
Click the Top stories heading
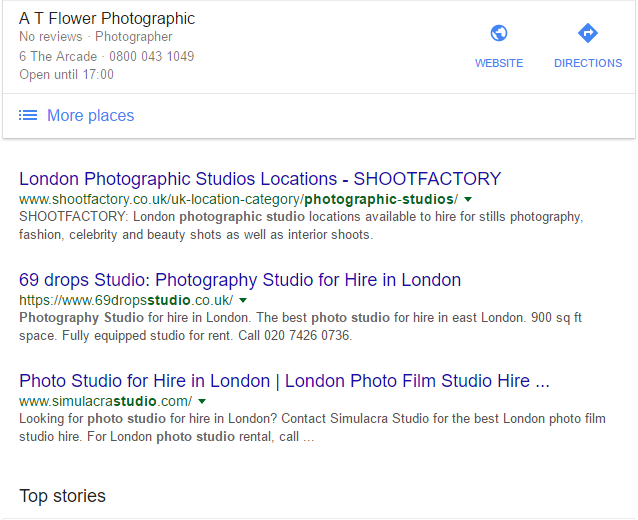(62, 496)
